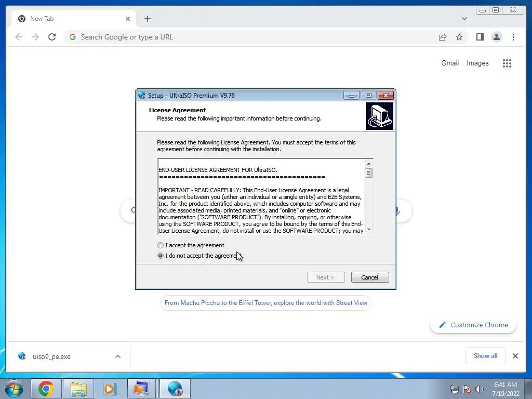Open the Windows Start menu
Image resolution: width=532 pixels, height=399 pixels.
tap(14, 389)
